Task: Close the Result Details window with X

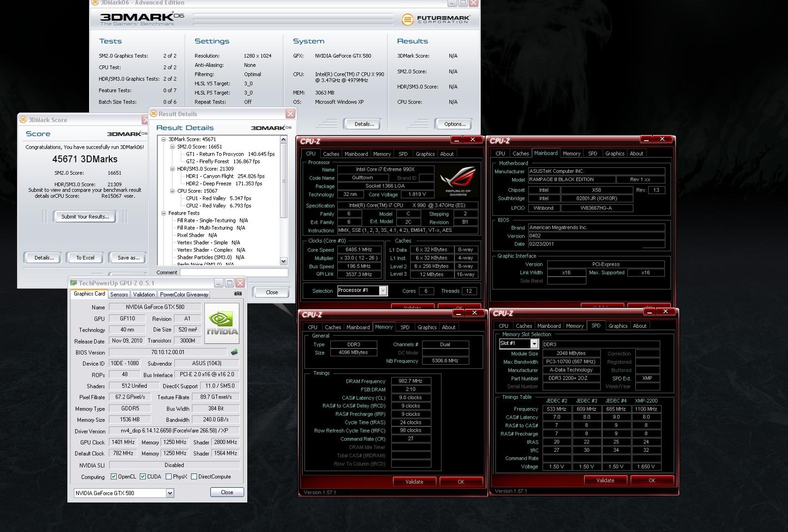Action: pyautogui.click(x=291, y=114)
